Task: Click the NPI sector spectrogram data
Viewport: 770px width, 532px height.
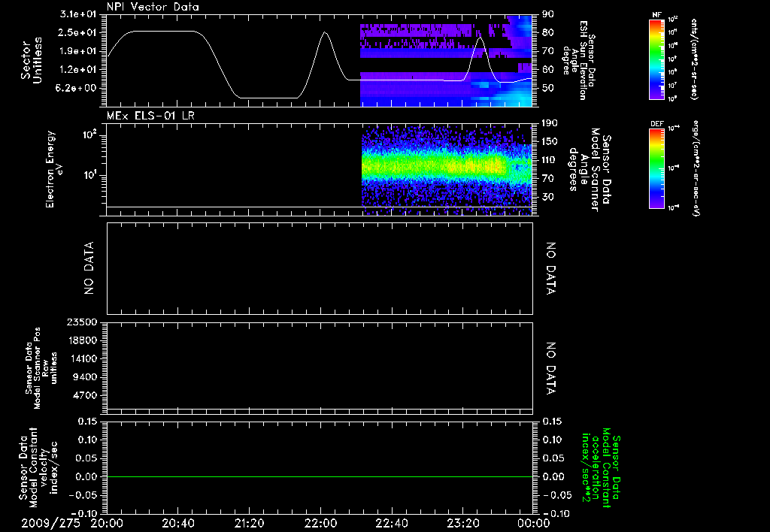Action: tap(446, 61)
